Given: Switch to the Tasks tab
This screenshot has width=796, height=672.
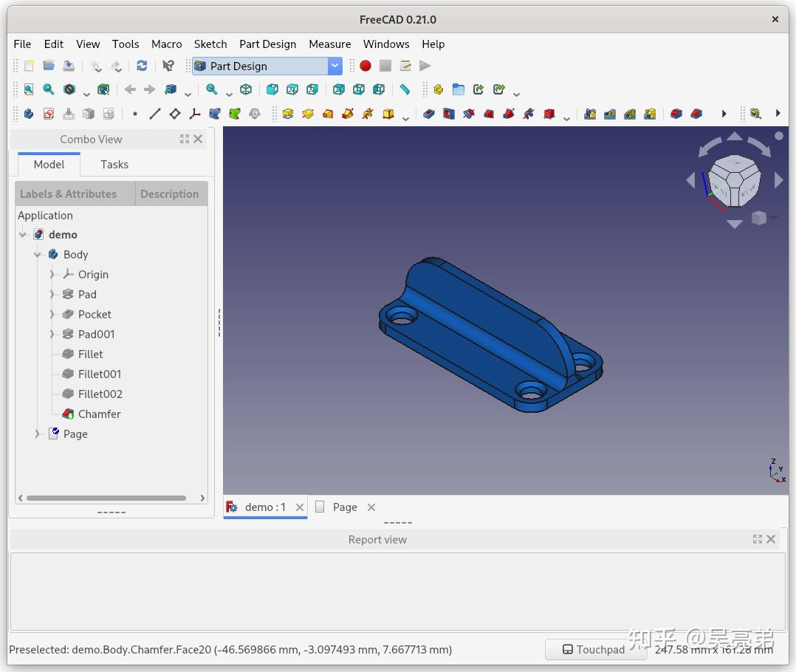Looking at the screenshot, I should [x=114, y=165].
